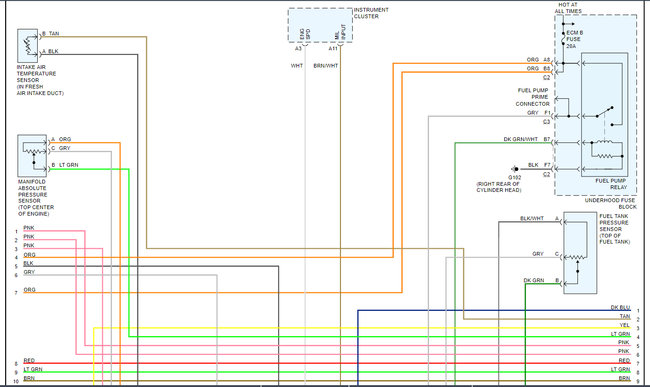650x387 pixels.
Task: Click the A ORG terminal on MAP sensor
Action: pos(61,139)
